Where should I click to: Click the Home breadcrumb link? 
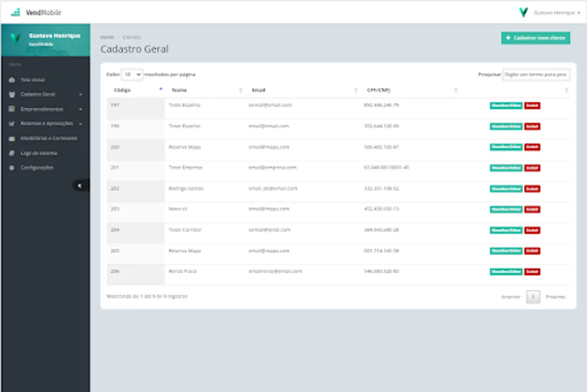click(107, 37)
